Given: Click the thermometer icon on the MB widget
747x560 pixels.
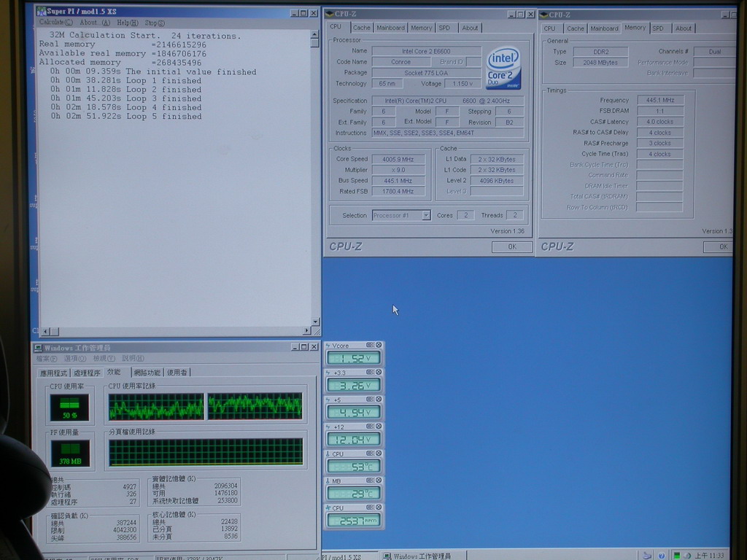Looking at the screenshot, I should tap(328, 481).
